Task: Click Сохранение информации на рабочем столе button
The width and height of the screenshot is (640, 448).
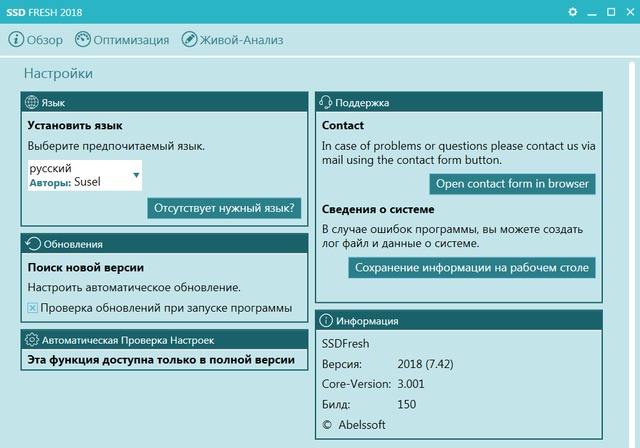Action: pyautogui.click(x=472, y=267)
